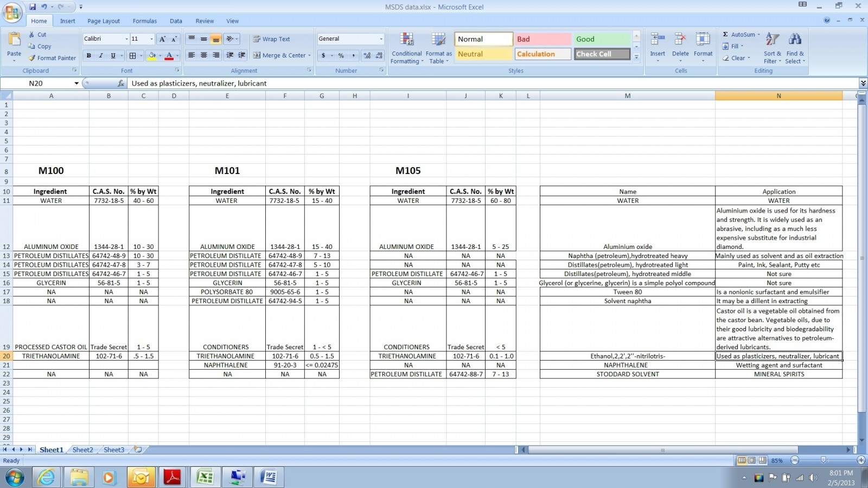The image size is (868, 488).
Task: Expand AutoSum options arrow
Action: [x=759, y=35]
